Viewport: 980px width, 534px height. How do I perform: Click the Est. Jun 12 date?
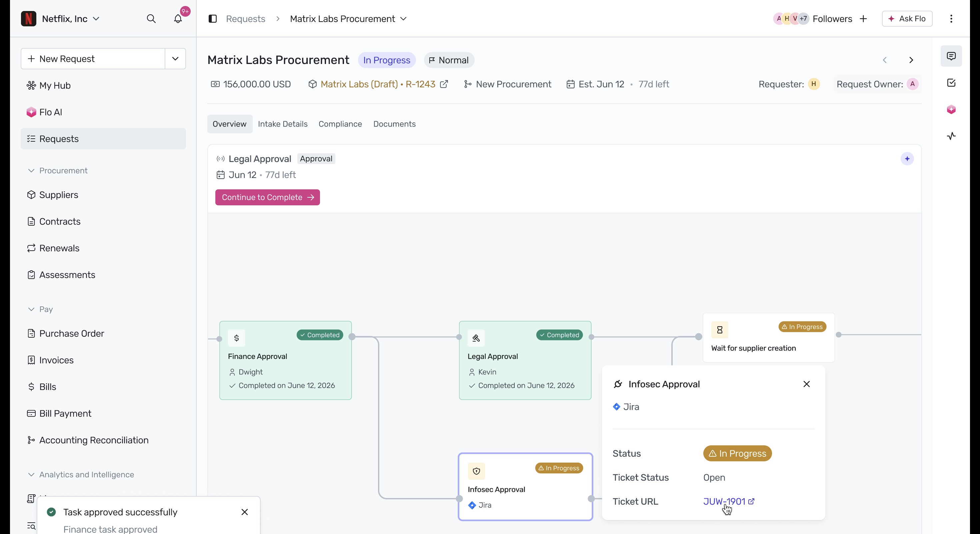[x=601, y=84]
